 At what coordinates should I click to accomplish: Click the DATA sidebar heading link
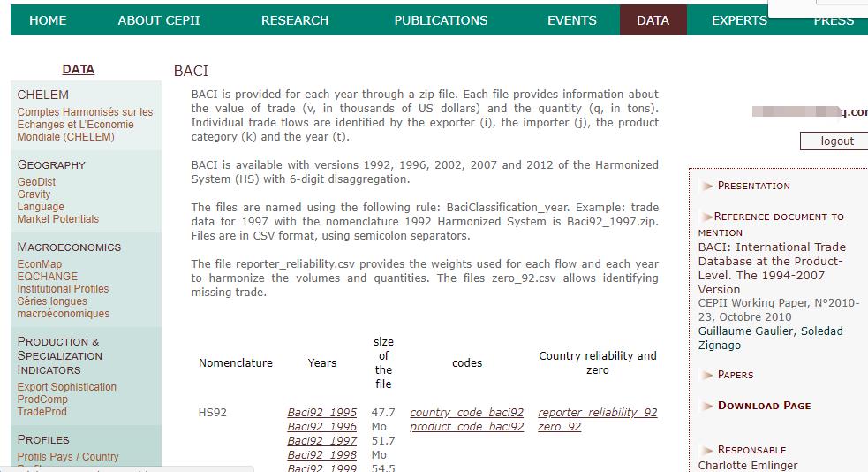tap(78, 69)
